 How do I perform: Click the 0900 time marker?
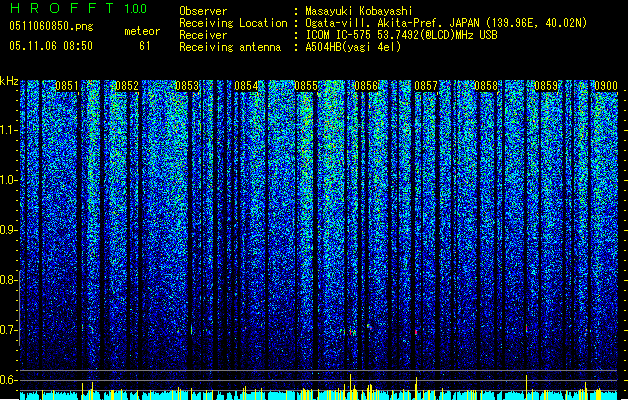point(606,86)
